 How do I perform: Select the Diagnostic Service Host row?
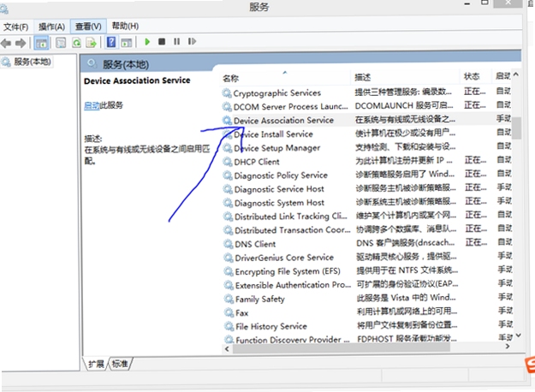[x=367, y=188]
